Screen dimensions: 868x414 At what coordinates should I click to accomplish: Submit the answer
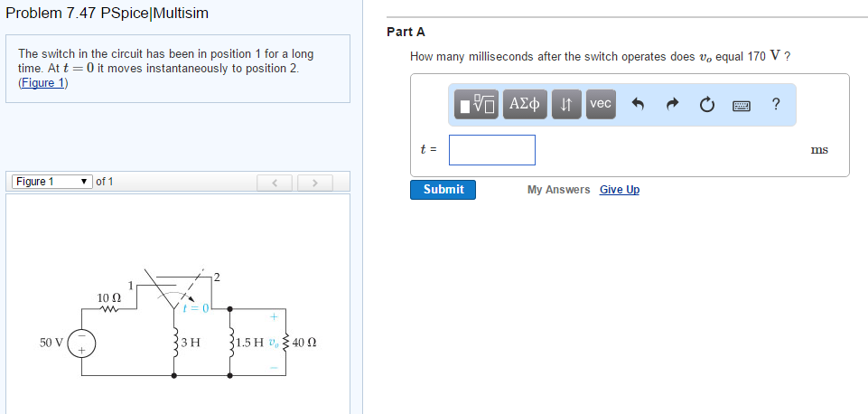443,190
